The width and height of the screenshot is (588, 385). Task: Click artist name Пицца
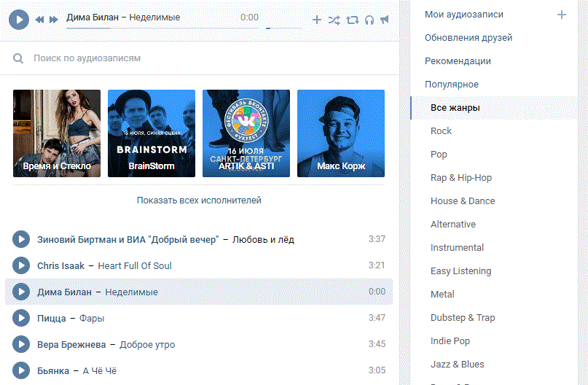pyautogui.click(x=52, y=318)
